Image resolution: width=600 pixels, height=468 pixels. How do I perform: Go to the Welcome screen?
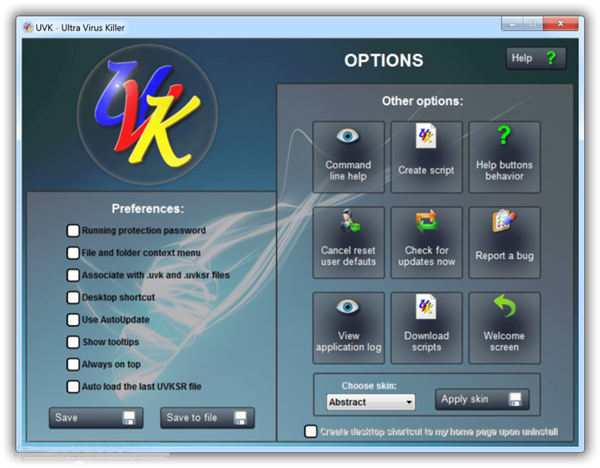tap(504, 327)
